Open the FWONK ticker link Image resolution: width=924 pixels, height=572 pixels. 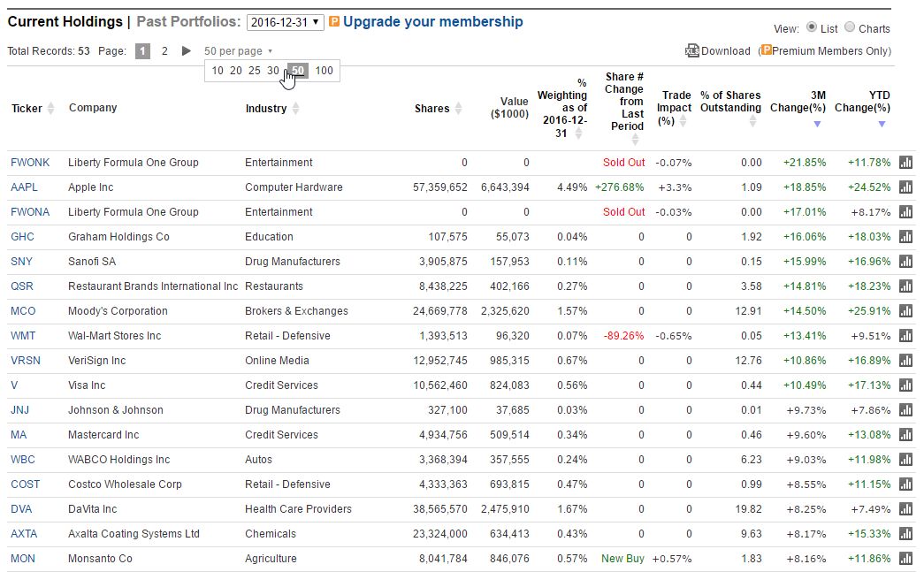click(x=30, y=163)
